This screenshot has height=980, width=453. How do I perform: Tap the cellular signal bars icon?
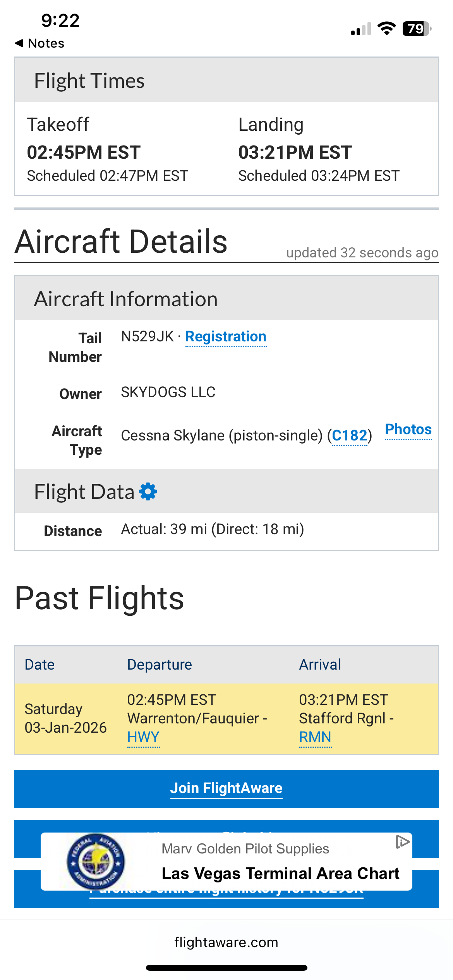[361, 29]
